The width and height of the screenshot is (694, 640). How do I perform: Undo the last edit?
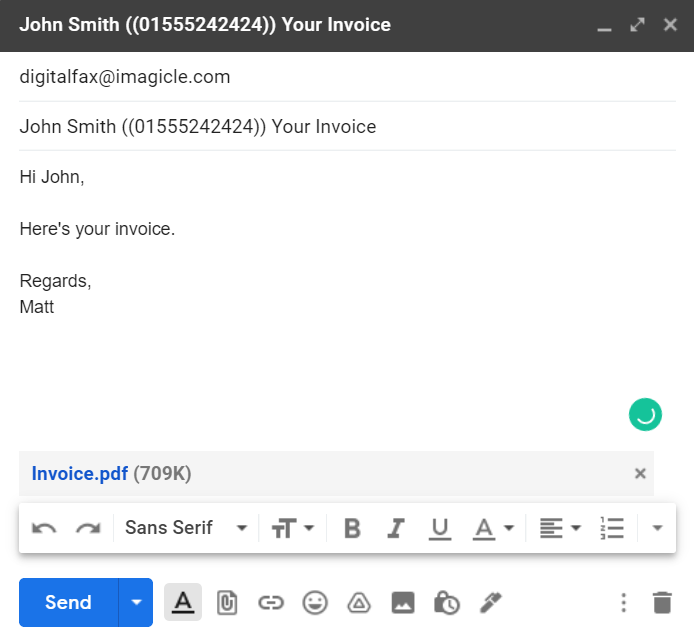[44, 528]
